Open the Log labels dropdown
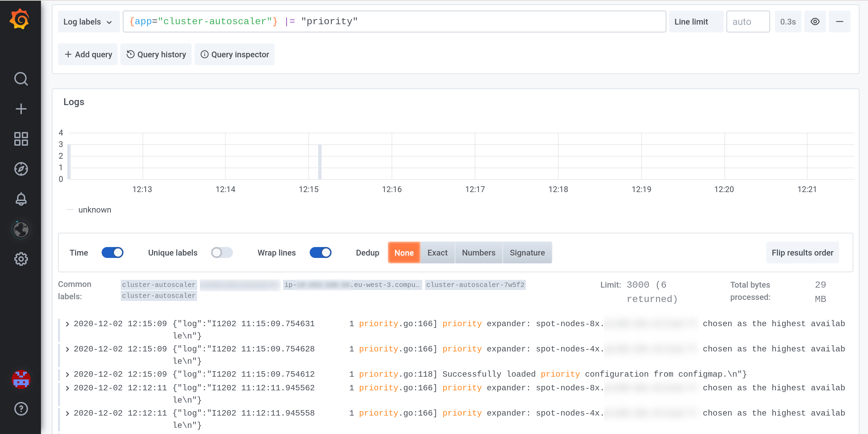This screenshot has width=868, height=434. [x=88, y=21]
